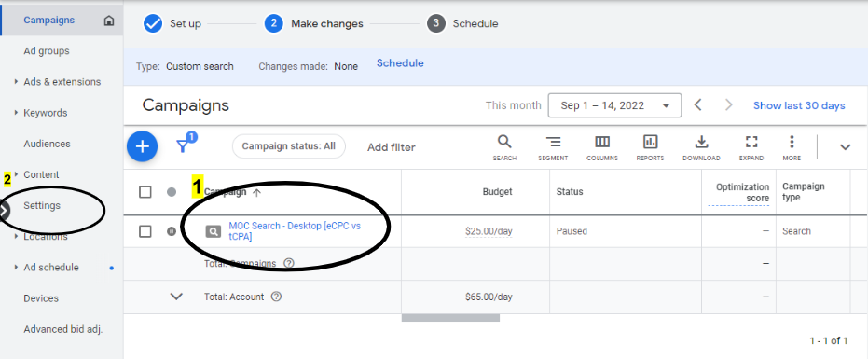Open Audiences in the sidebar
The image size is (868, 359).
tap(47, 144)
